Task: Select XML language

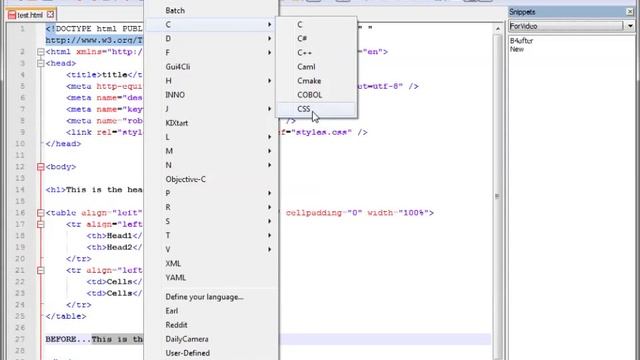Action: coord(211,264)
